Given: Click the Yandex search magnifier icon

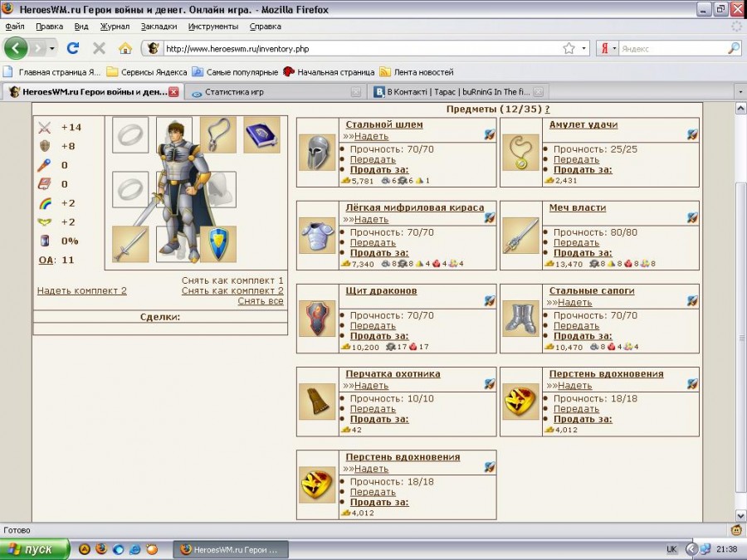Looking at the screenshot, I should click(x=735, y=49).
